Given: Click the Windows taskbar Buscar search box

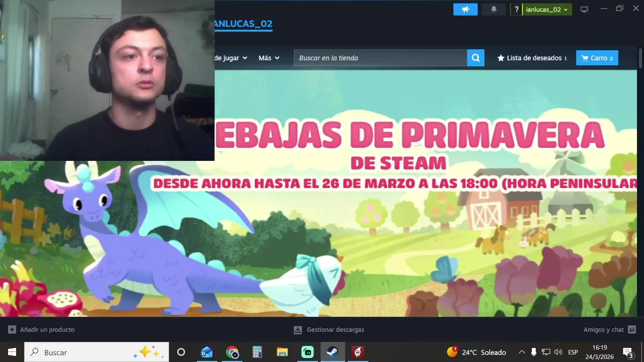Looking at the screenshot, I should pos(97,352).
